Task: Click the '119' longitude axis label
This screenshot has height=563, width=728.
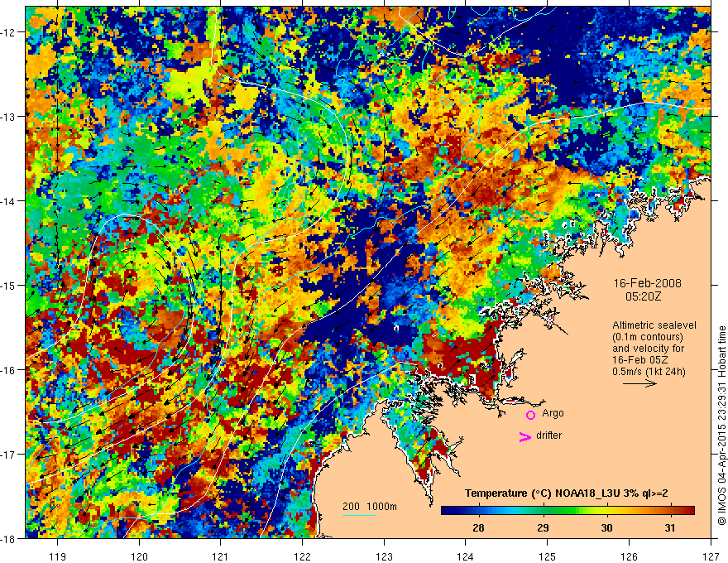Action: [58, 556]
